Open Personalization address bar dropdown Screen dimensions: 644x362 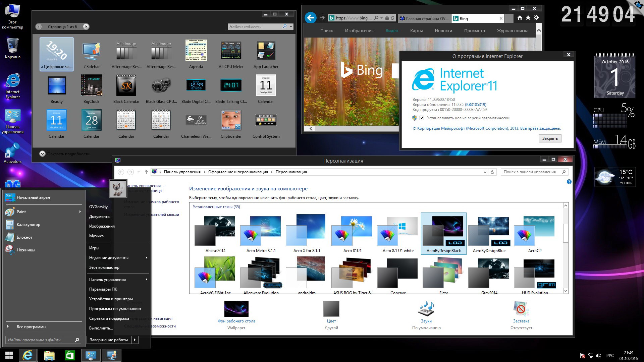click(x=485, y=172)
